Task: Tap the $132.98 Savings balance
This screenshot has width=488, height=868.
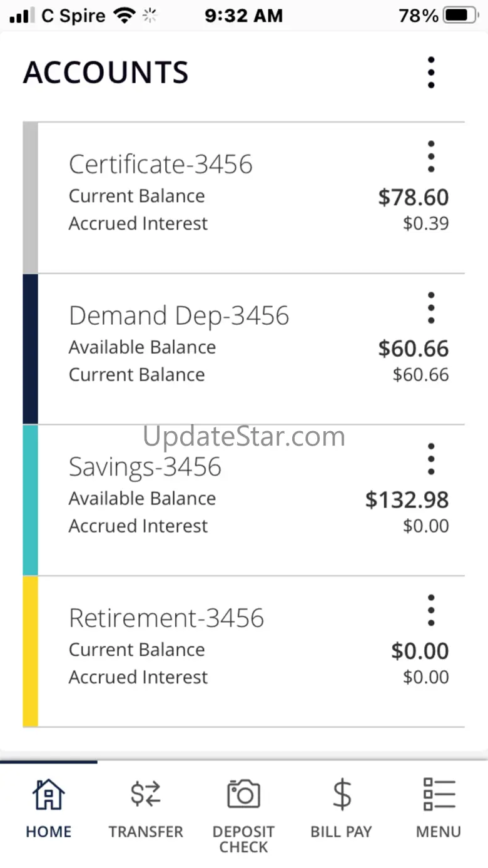Action: click(x=407, y=500)
